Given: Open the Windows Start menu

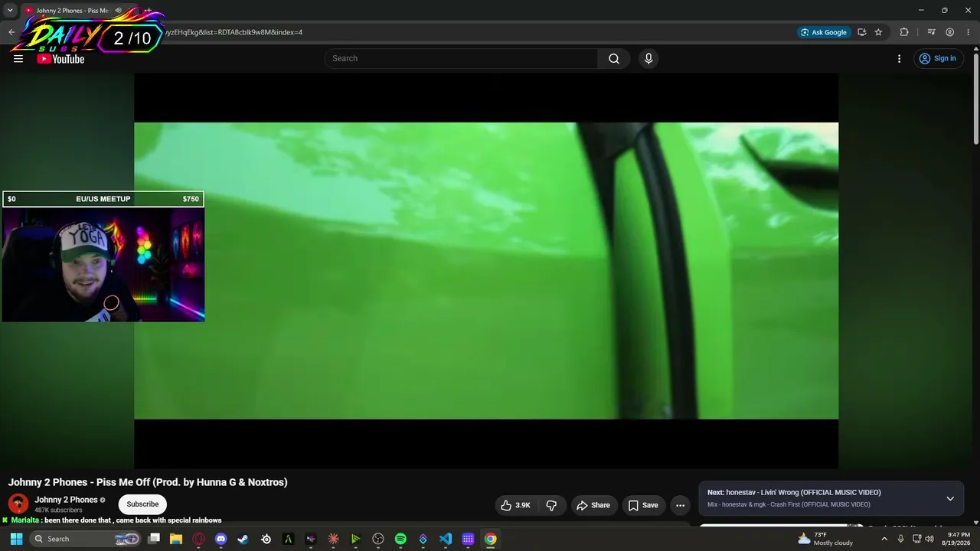Looking at the screenshot, I should (x=16, y=539).
